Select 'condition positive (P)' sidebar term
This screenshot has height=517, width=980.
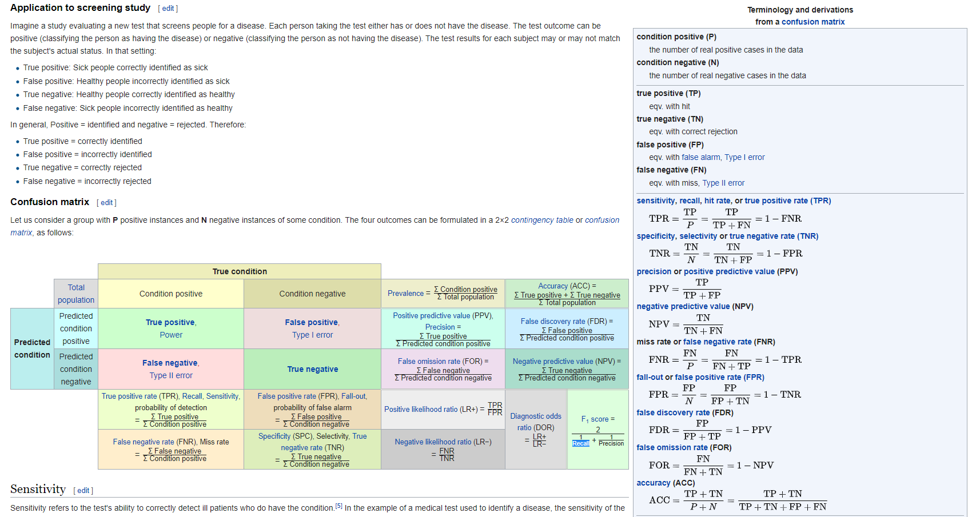pyautogui.click(x=676, y=37)
